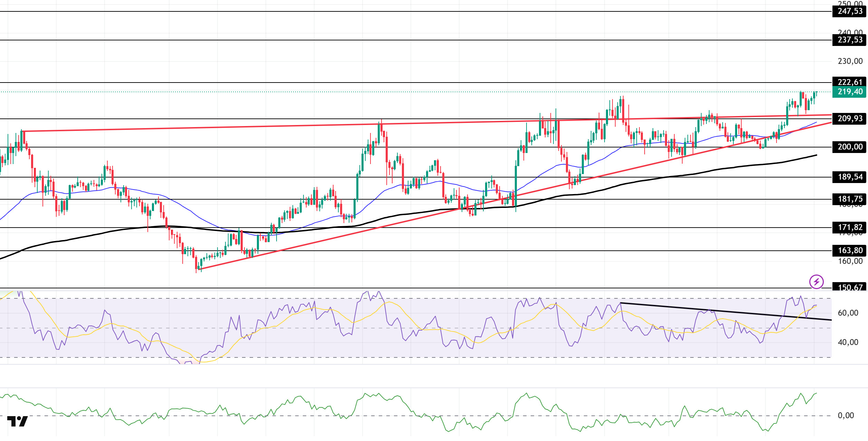Click the black RSI downtrend line
Viewport: 868px width, 441px height.
725,312
